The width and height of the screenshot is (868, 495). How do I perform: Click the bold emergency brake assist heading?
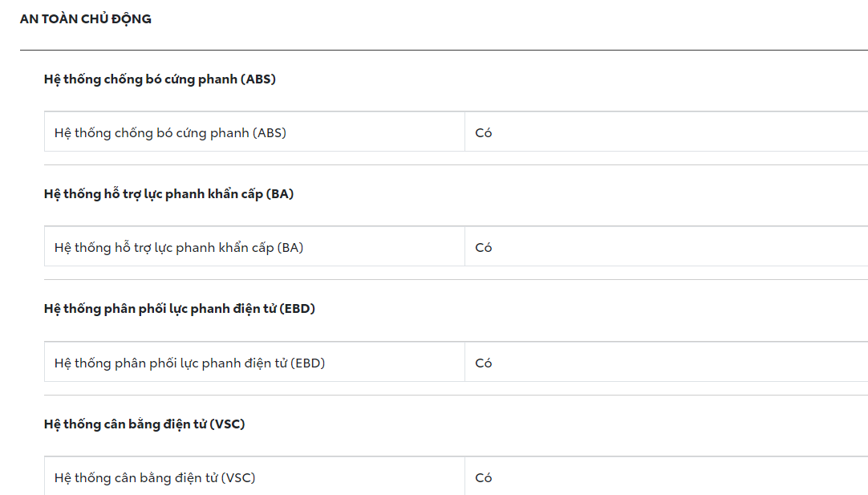(168, 194)
